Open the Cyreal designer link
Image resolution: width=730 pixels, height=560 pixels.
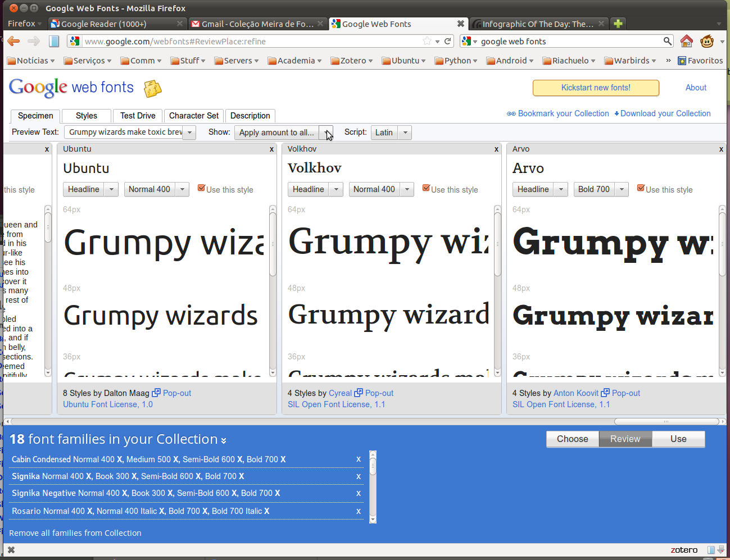tap(340, 393)
